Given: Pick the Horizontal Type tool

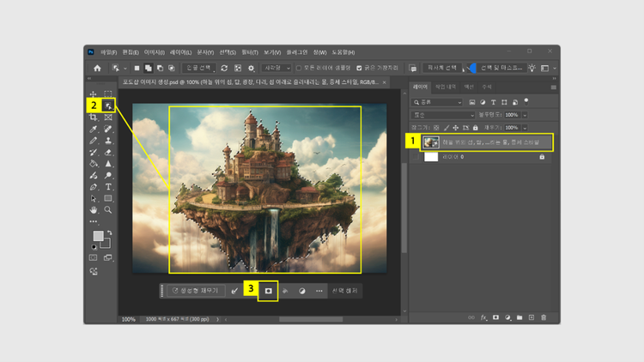Looking at the screenshot, I should pos(108,186).
